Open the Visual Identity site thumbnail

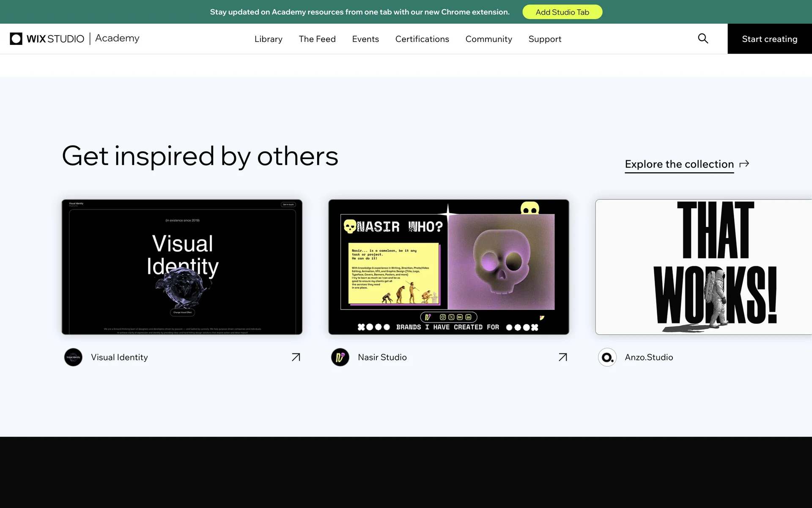182,267
